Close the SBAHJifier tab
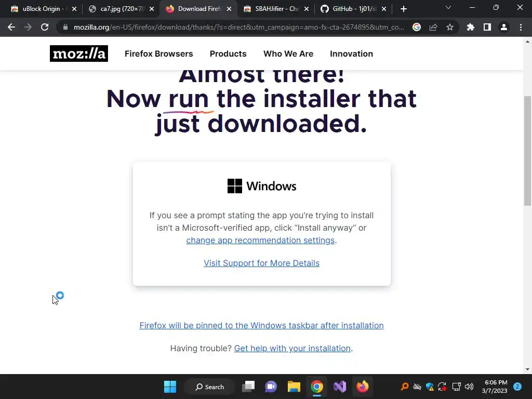This screenshot has height=399, width=532. [x=307, y=9]
